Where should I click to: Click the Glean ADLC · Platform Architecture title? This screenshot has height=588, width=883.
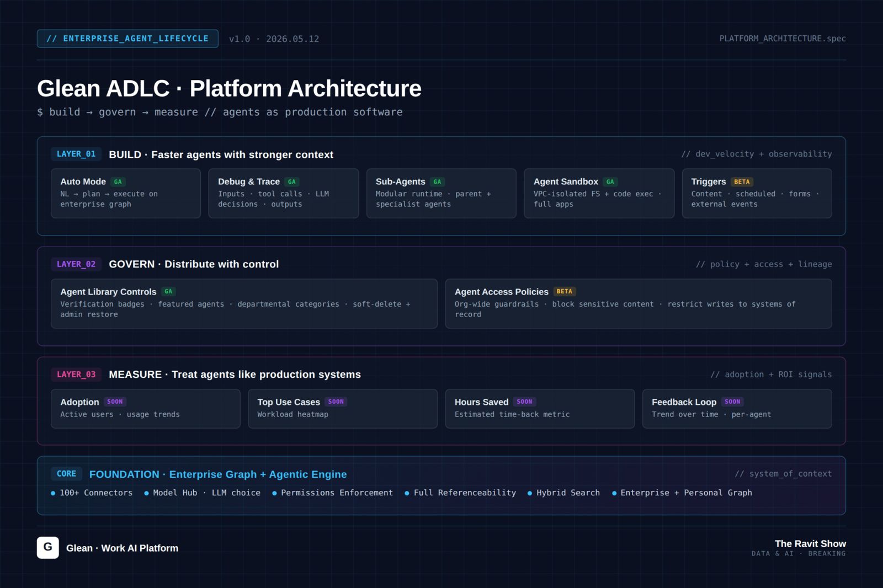pos(229,88)
